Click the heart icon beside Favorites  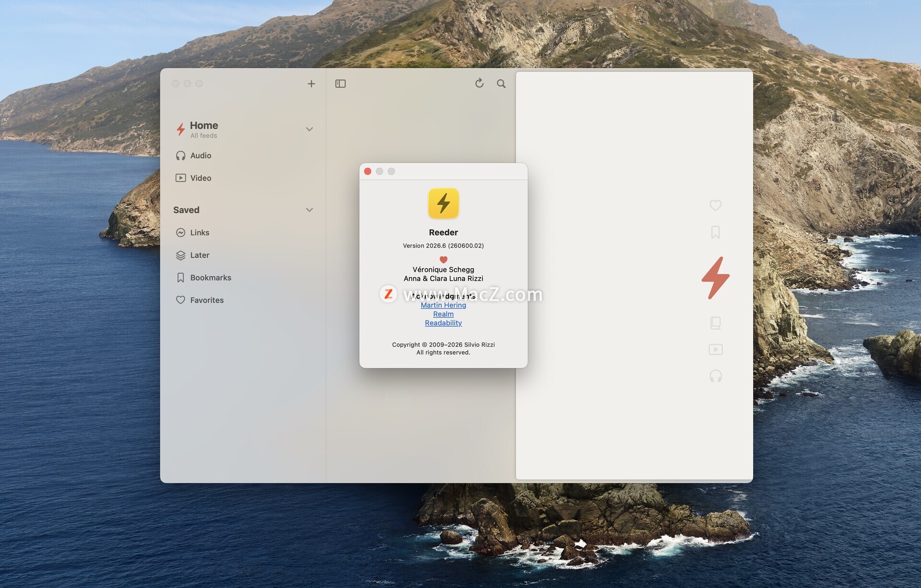[x=180, y=300]
